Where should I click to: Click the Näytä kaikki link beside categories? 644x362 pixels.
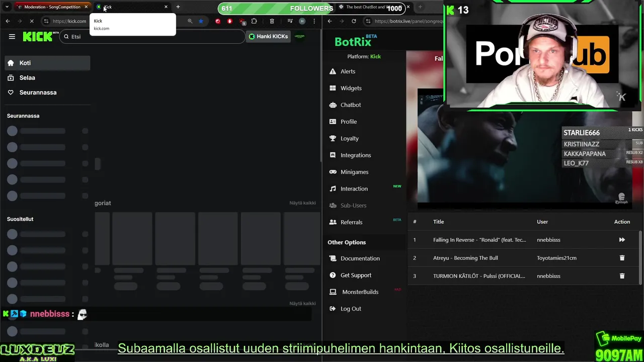tap(302, 203)
